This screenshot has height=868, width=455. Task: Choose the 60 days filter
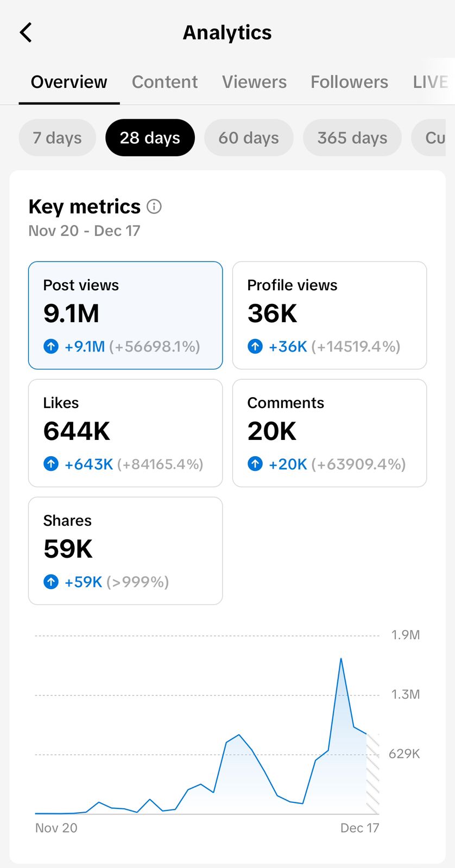point(249,138)
